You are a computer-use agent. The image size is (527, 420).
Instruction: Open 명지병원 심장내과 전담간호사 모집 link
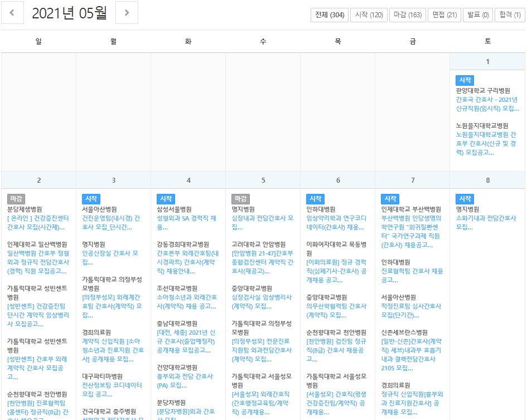pyautogui.click(x=263, y=223)
